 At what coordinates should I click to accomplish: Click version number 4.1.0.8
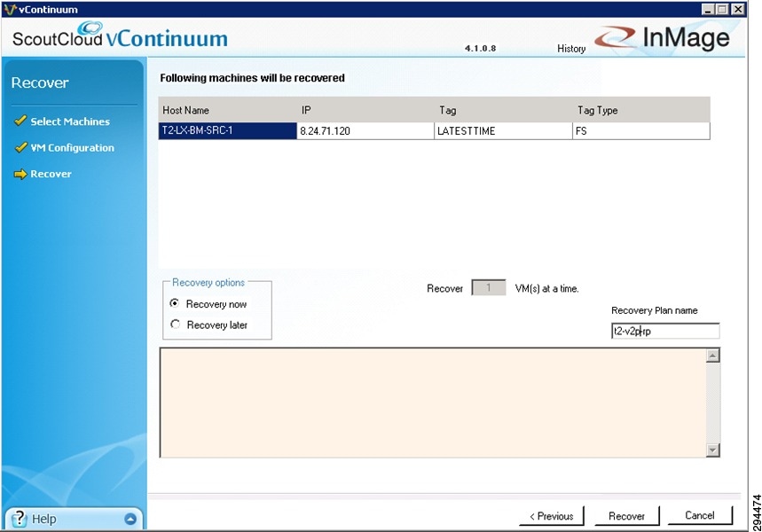click(x=480, y=48)
